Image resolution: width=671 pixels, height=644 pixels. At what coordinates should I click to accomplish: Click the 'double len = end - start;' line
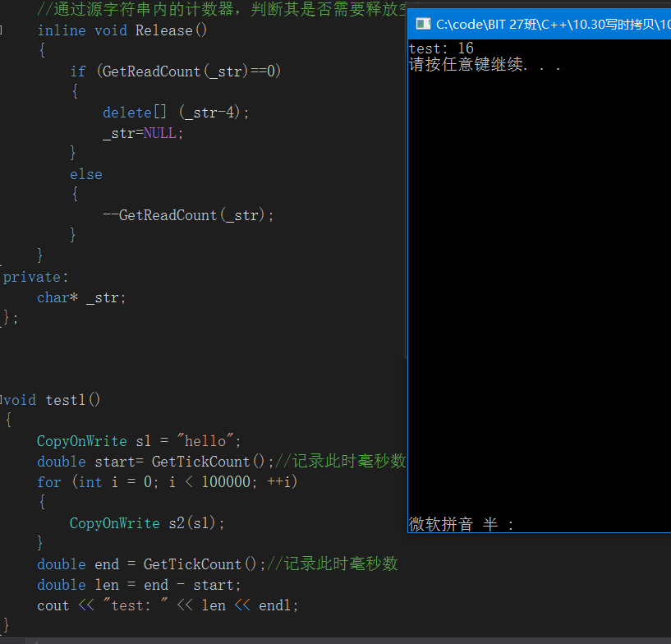point(139,585)
